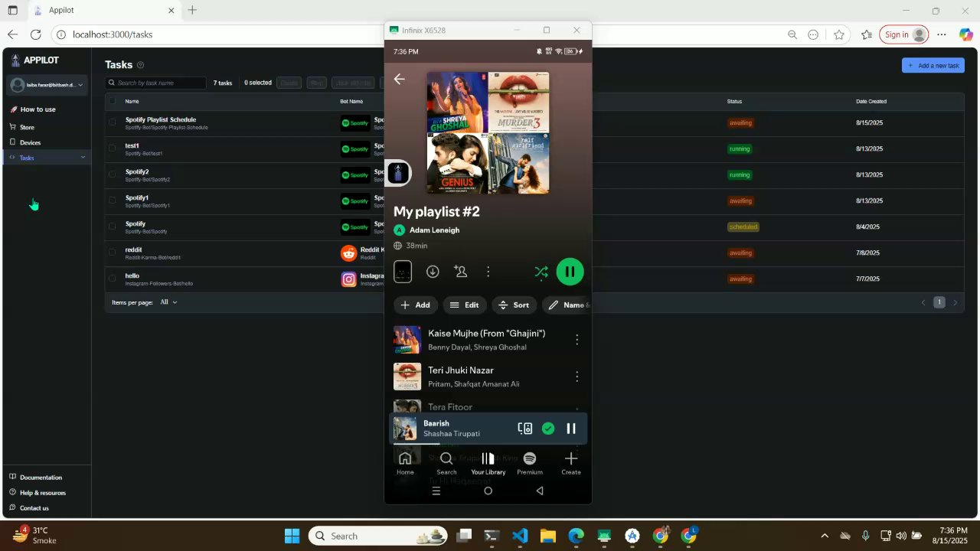Screen dimensions: 980x551
Task: Click the search by task name field
Action: 156,83
